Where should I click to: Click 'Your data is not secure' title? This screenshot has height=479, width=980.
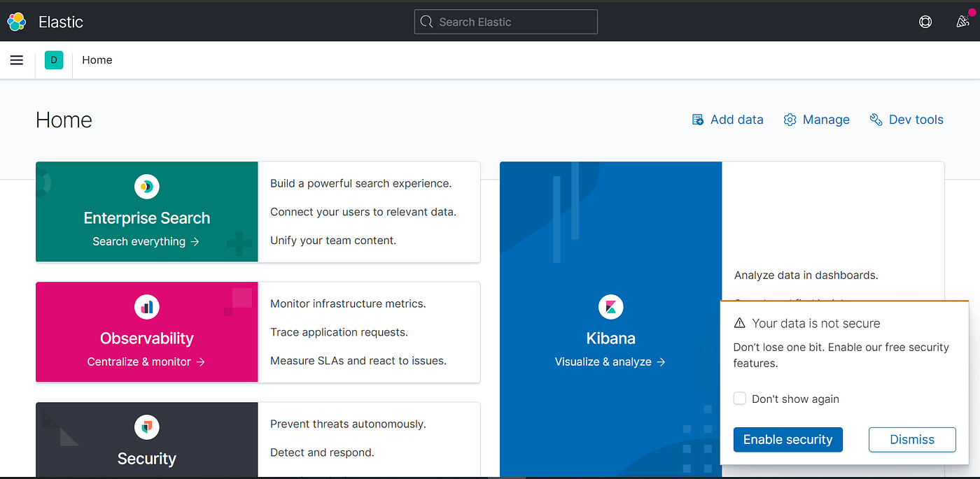(x=816, y=323)
